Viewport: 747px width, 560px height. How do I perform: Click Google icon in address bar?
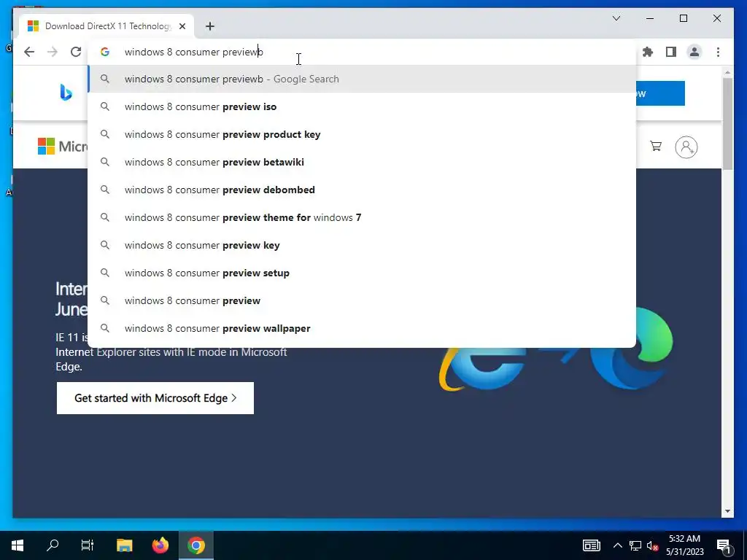[x=105, y=52]
